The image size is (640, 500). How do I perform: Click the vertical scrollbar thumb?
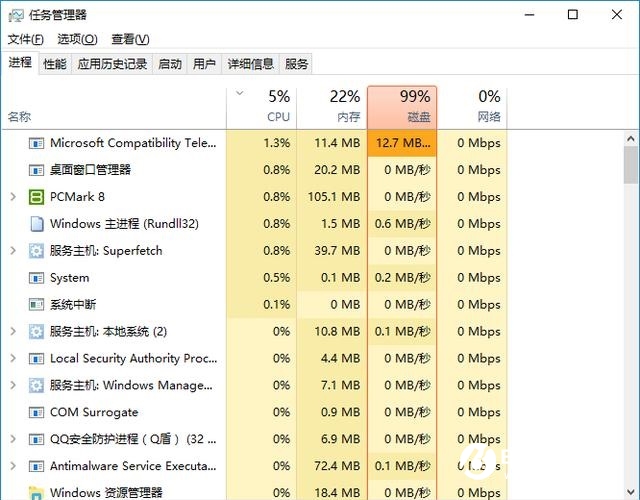631,164
